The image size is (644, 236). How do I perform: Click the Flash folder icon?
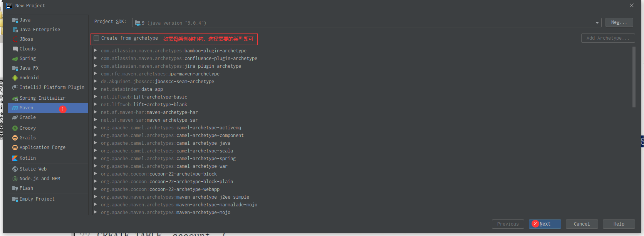(x=15, y=188)
